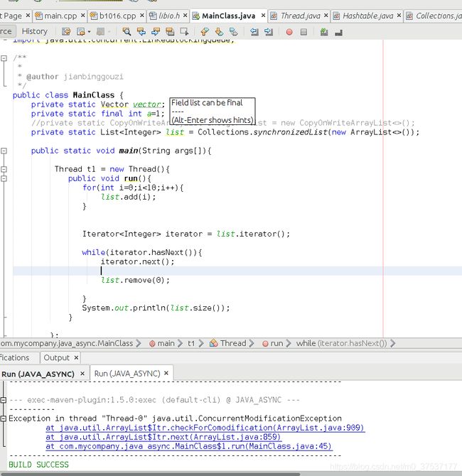Collapse the main method fold marker

coord(4,151)
